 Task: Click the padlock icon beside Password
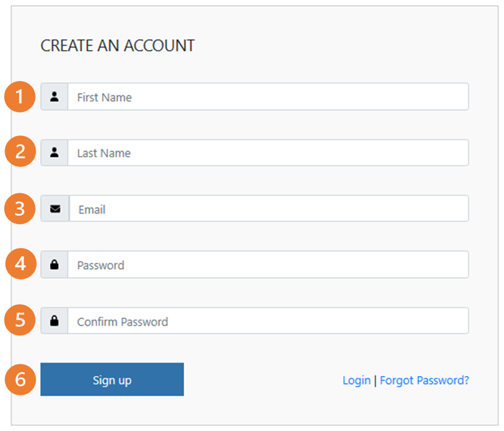click(55, 265)
